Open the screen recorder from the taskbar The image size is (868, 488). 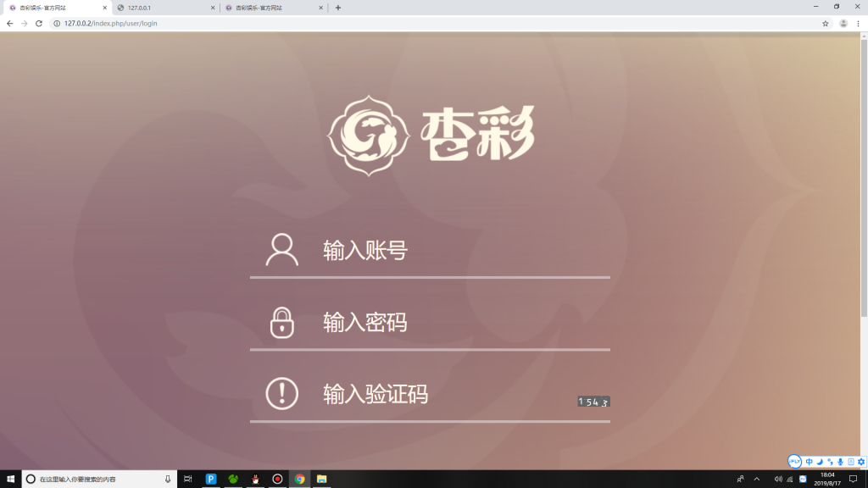[x=275, y=480]
